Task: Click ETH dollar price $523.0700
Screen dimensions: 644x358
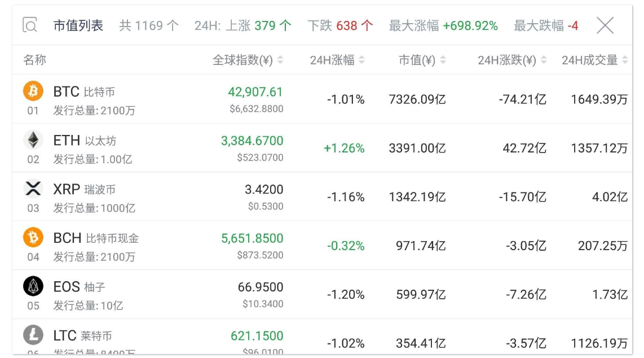Action: coord(260,158)
